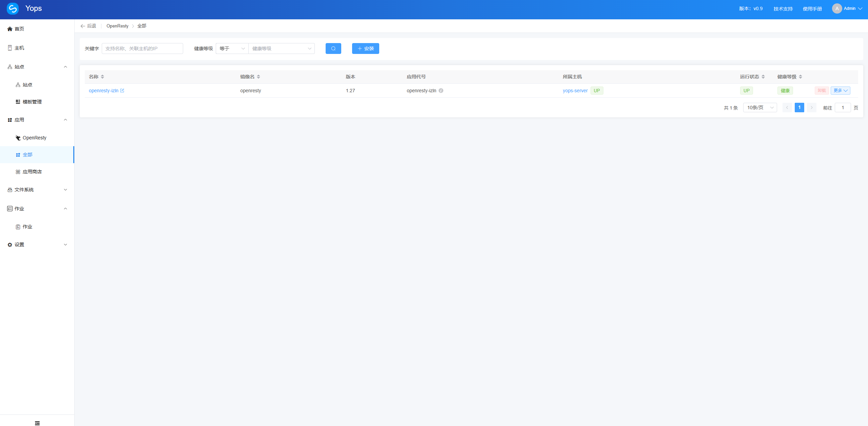
Task: Focus the keyword search input field
Action: [142, 49]
